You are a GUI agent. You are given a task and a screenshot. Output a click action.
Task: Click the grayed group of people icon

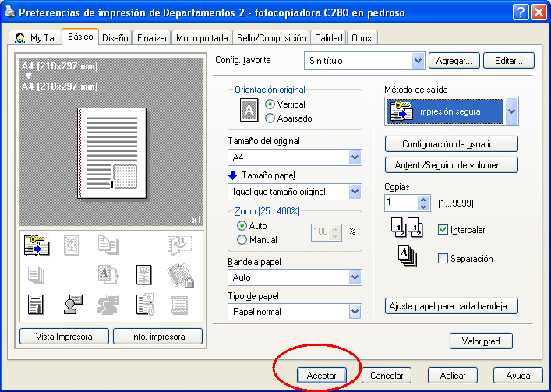click(x=108, y=305)
